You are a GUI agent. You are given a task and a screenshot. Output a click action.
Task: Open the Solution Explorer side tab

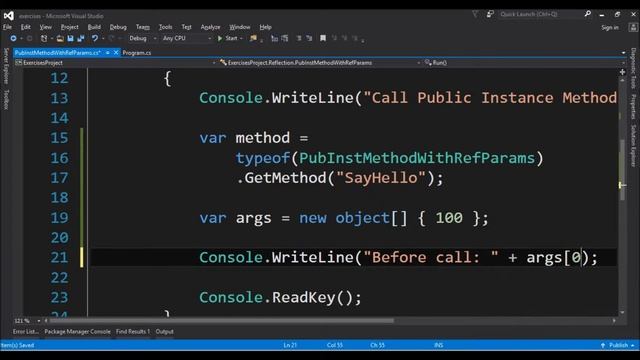pos(633,146)
